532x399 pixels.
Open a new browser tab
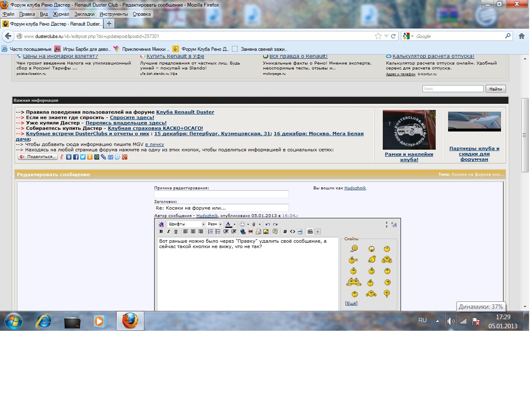[109, 24]
